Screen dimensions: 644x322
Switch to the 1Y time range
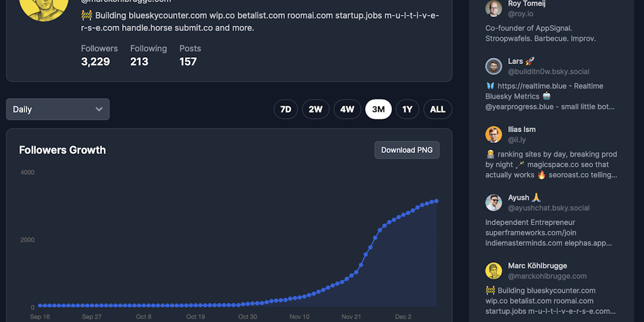click(x=408, y=109)
